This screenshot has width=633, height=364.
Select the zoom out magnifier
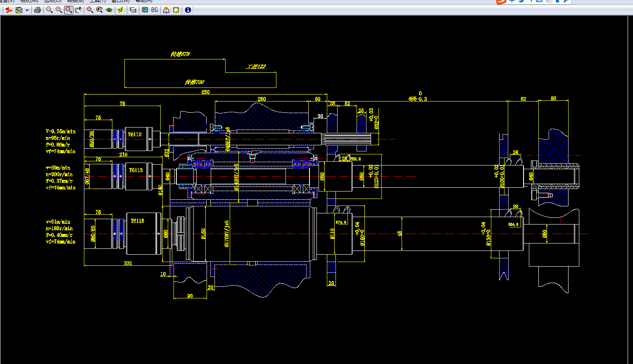[49, 10]
